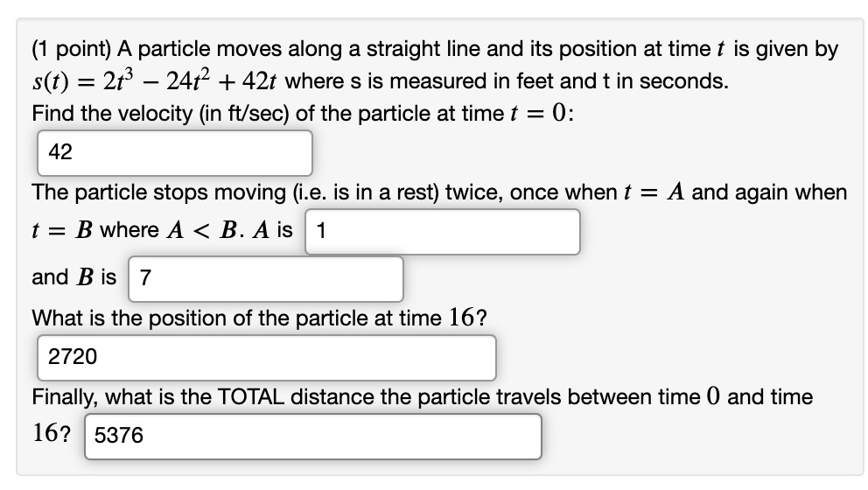Click the "16?" text before the final field
Screen dimensions: 868x490
(x=52, y=435)
